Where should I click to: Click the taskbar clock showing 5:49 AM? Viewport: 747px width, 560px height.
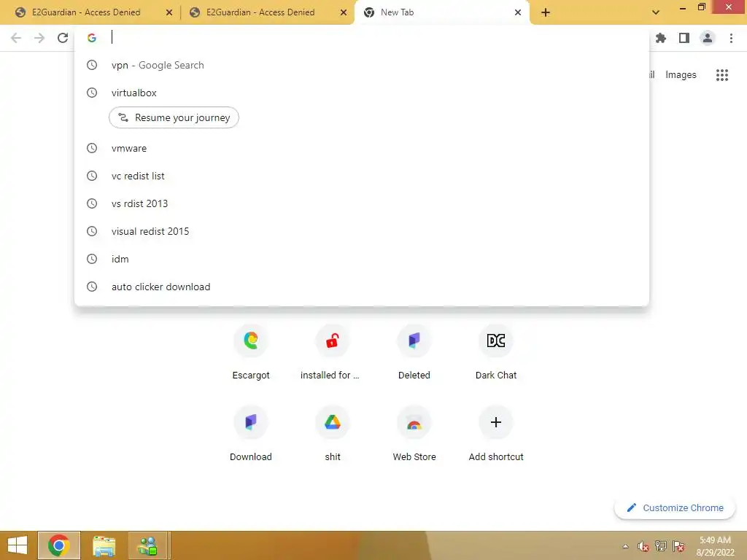click(x=715, y=546)
